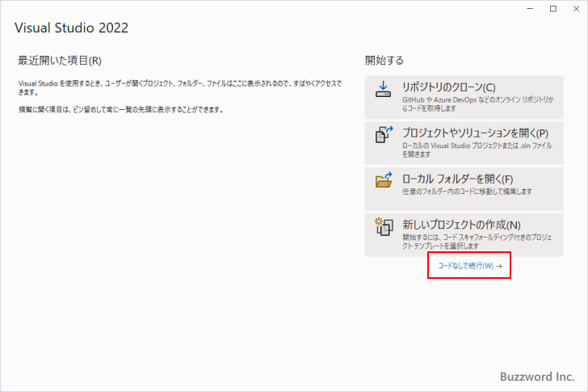Select プロジェクトやソリューションを開く(P) title
Image resolution: width=588 pixels, height=392 pixels.
pyautogui.click(x=475, y=133)
